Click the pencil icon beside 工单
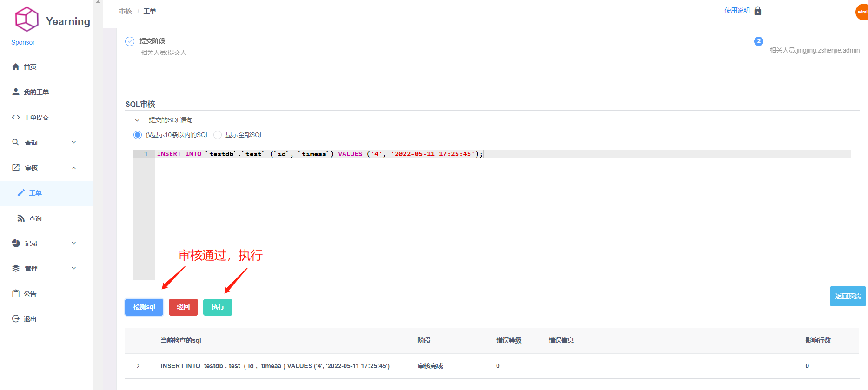This screenshot has width=868, height=390. pyautogui.click(x=21, y=193)
